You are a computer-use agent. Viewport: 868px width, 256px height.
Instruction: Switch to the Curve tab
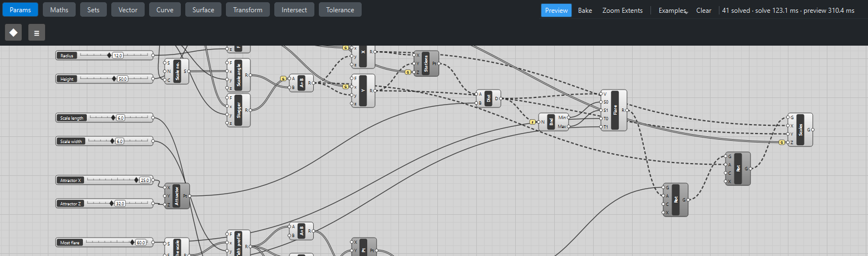(x=165, y=9)
